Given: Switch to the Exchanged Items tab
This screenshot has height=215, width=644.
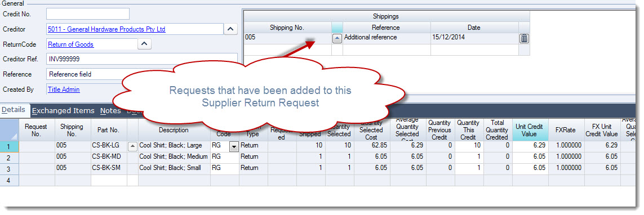Looking at the screenshot, I should (x=63, y=110).
